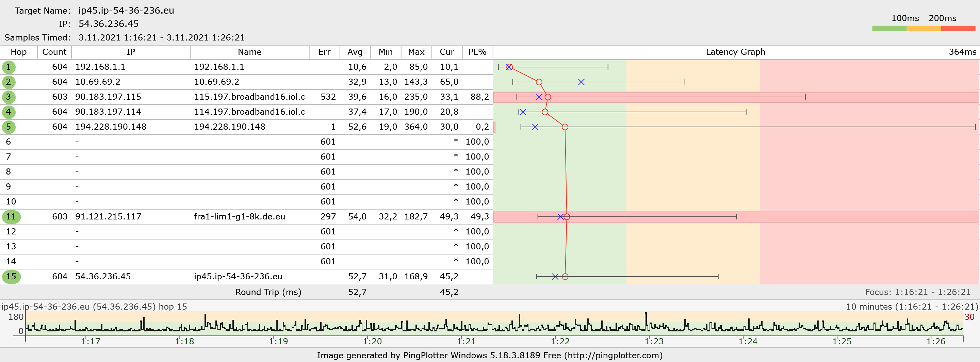
Task: Select the 1:19 mark on timeline axis
Action: 278,341
